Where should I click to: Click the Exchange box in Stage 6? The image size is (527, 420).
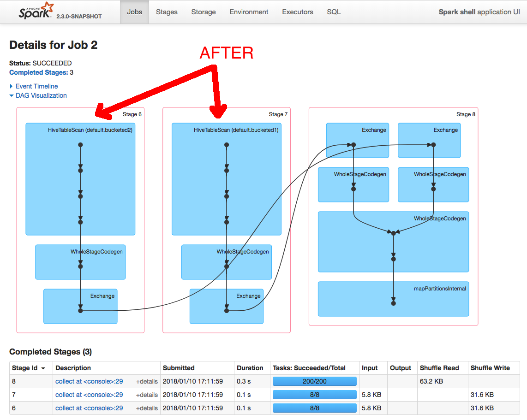tap(80, 306)
